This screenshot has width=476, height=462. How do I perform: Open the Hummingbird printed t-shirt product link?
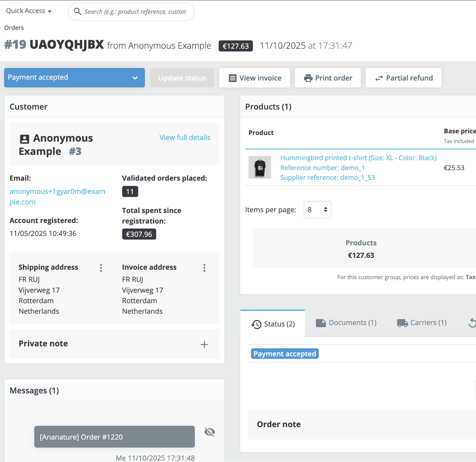click(358, 158)
